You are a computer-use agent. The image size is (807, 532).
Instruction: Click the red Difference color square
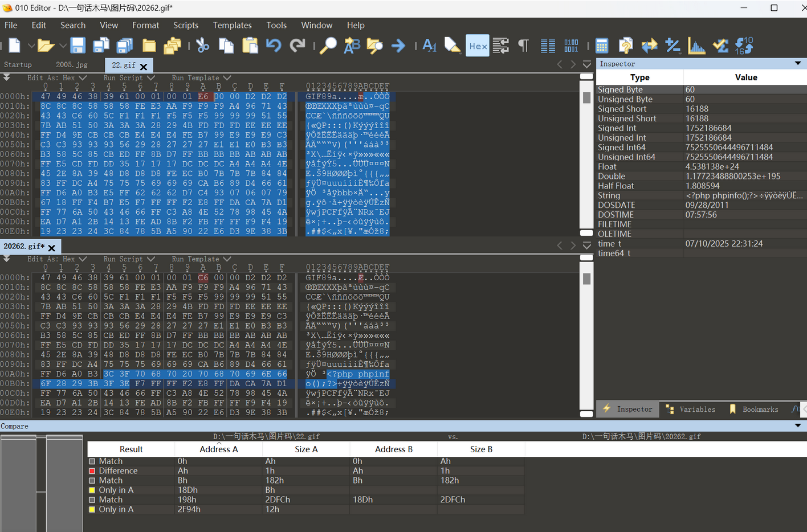(x=92, y=471)
